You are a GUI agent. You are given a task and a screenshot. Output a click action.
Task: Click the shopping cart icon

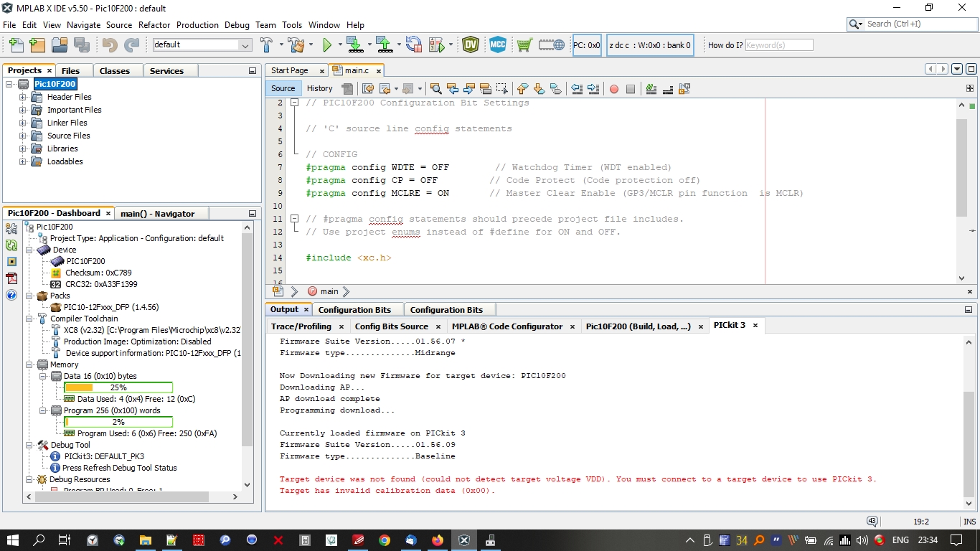[x=524, y=45]
